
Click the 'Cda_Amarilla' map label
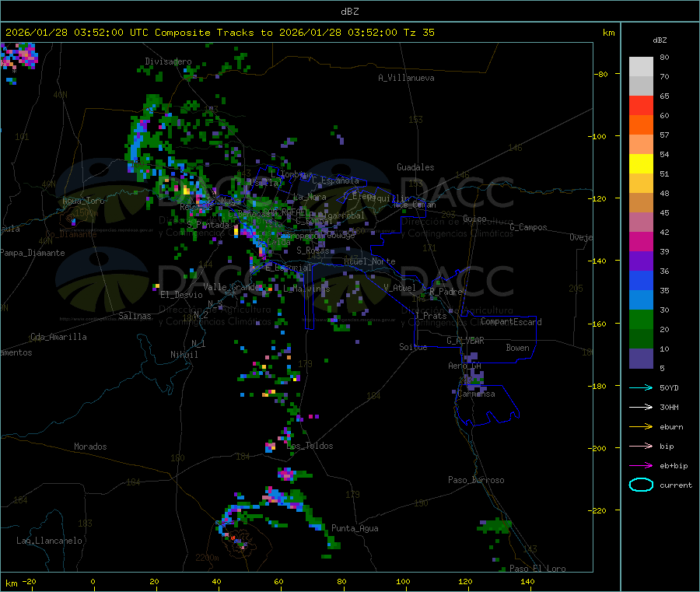58,337
